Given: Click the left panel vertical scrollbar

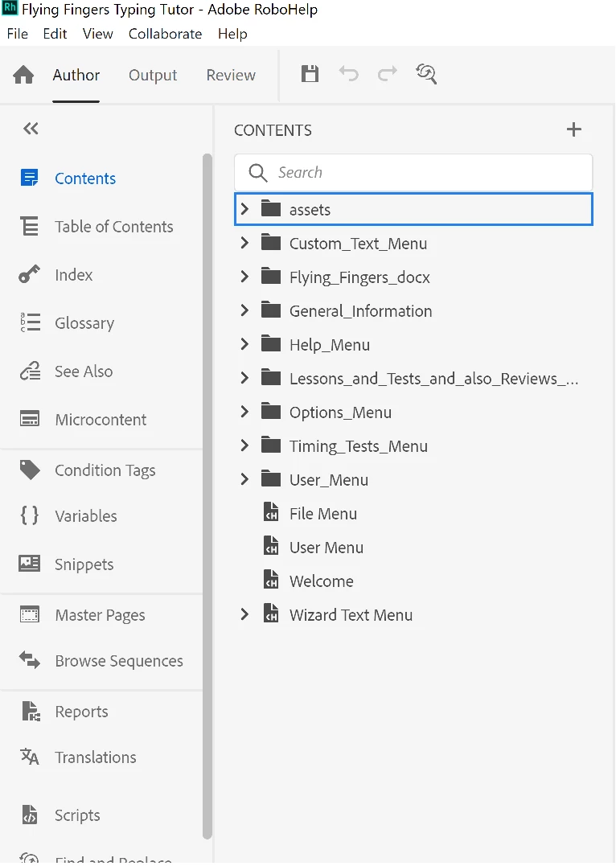Looking at the screenshot, I should pos(207,497).
